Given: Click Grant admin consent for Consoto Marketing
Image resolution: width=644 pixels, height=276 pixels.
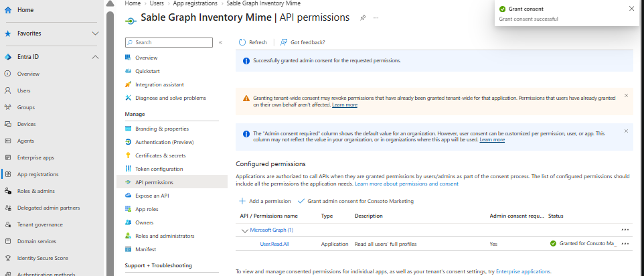Looking at the screenshot, I should (355, 201).
